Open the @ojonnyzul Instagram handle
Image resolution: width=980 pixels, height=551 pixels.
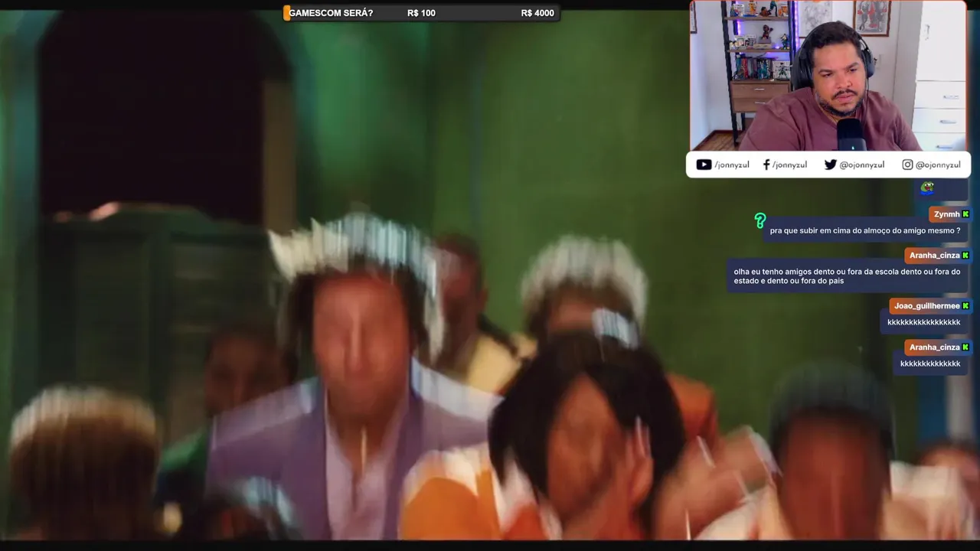[x=938, y=165]
